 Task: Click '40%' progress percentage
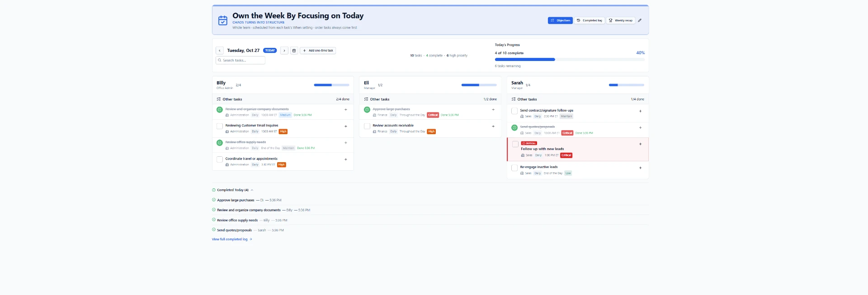pyautogui.click(x=641, y=53)
